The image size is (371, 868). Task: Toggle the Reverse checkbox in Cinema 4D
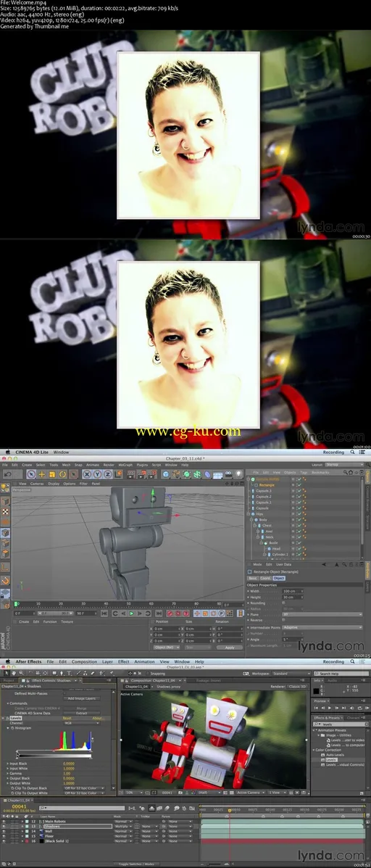click(x=284, y=621)
